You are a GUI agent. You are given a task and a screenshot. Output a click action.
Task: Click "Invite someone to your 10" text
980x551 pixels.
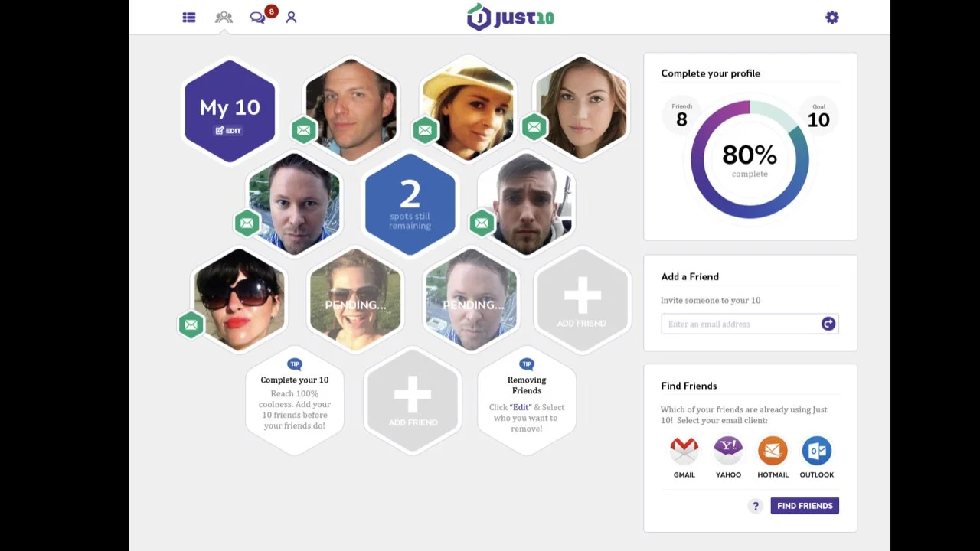(710, 300)
